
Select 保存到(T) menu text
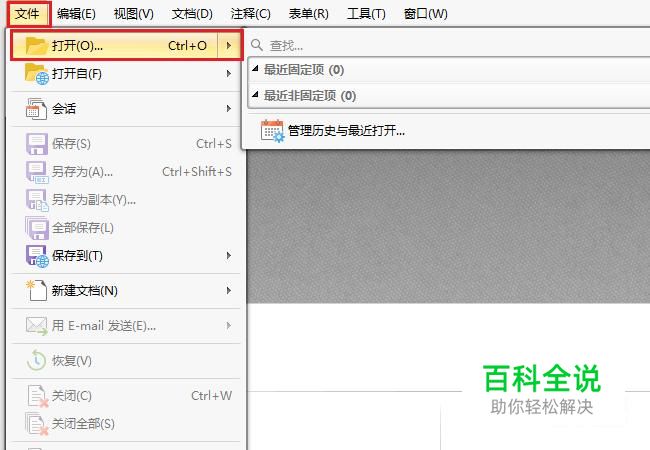click(x=77, y=256)
